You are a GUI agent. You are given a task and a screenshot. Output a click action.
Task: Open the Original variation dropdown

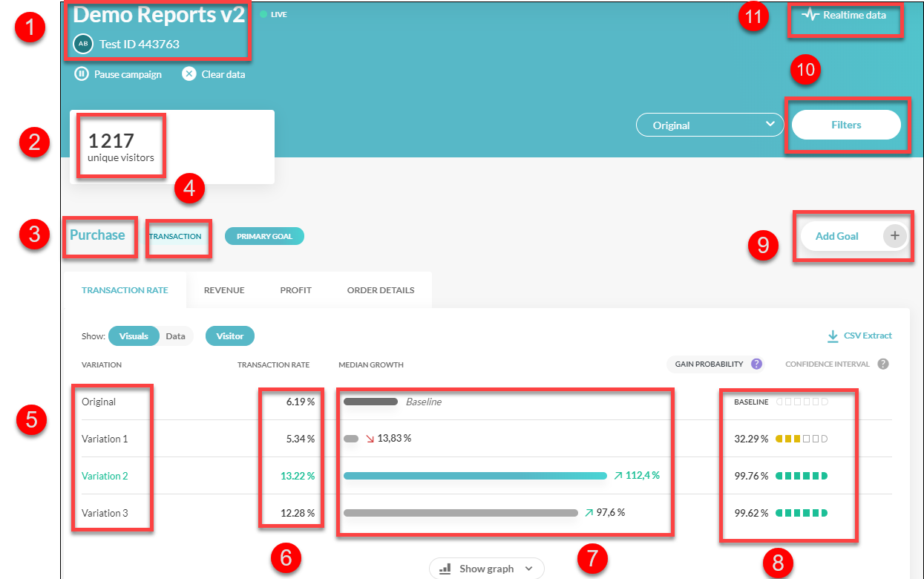pos(709,125)
